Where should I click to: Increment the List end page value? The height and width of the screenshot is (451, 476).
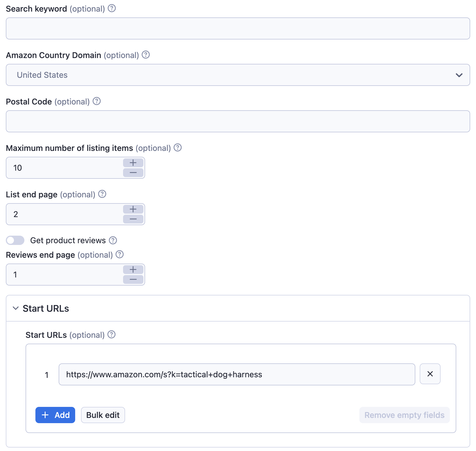[x=133, y=209]
